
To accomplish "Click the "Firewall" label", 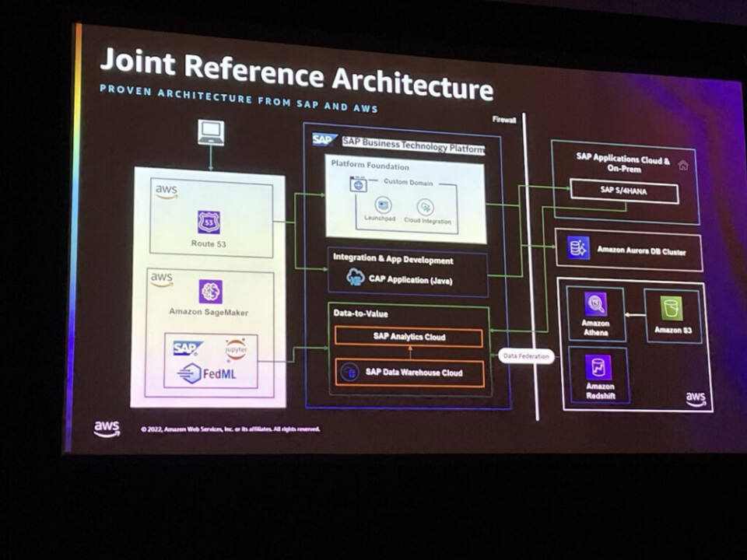I will 504,120.
